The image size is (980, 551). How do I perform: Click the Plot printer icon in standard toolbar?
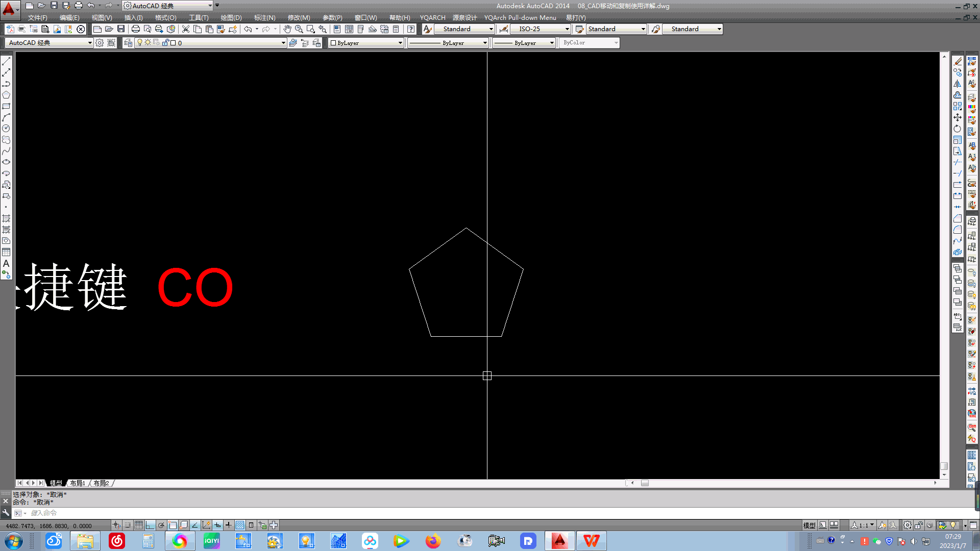click(135, 29)
